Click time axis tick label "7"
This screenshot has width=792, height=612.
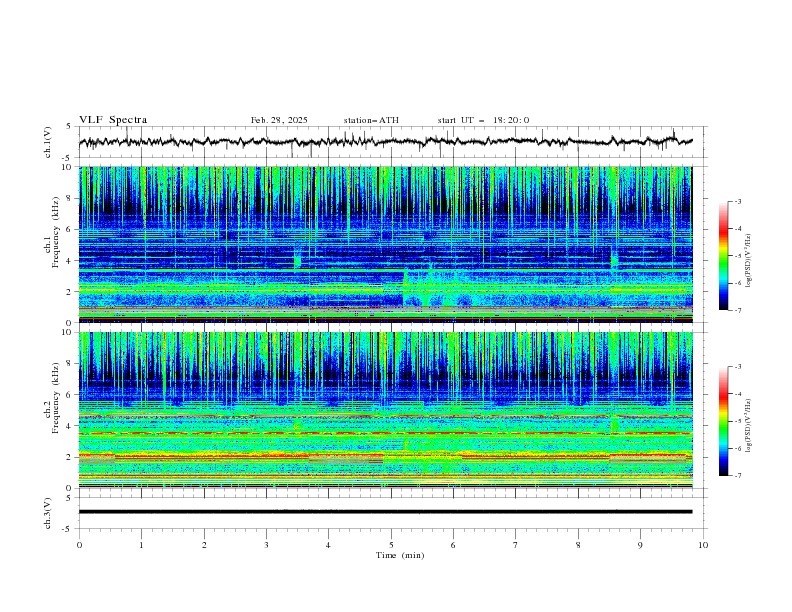pyautogui.click(x=516, y=545)
